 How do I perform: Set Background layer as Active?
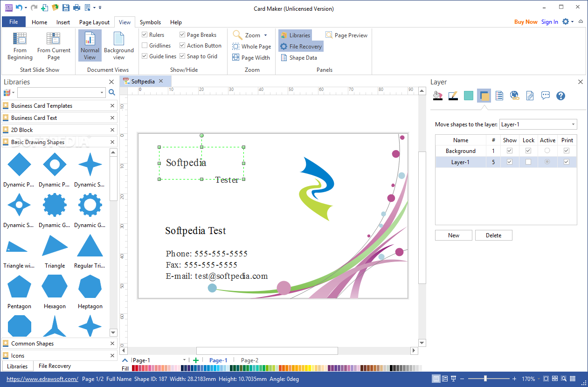(547, 151)
